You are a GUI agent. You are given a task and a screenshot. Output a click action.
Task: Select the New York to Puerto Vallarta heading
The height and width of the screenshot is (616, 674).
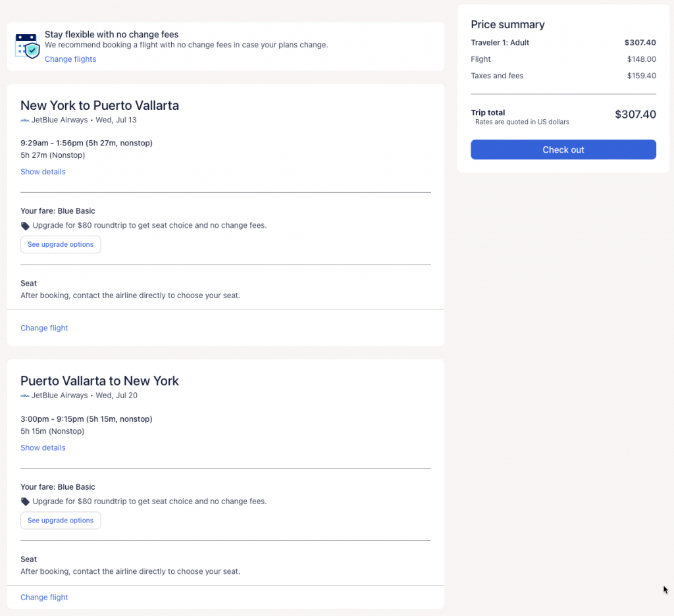click(x=99, y=105)
